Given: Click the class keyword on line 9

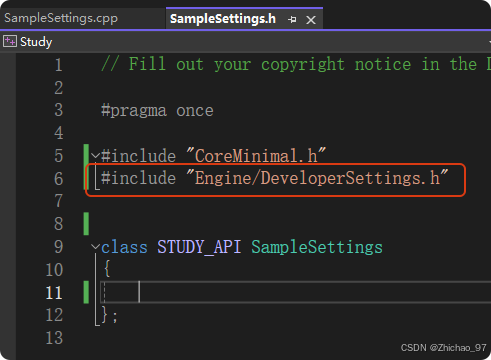Looking at the screenshot, I should click(124, 247).
